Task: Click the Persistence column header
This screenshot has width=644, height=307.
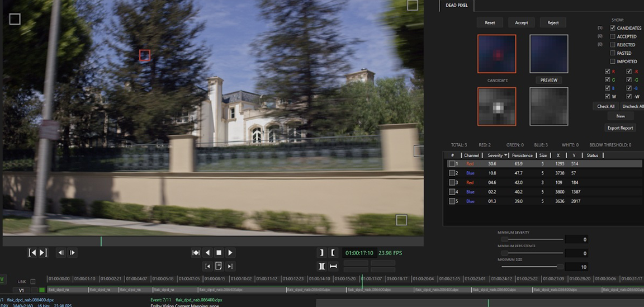Action: 522,155
